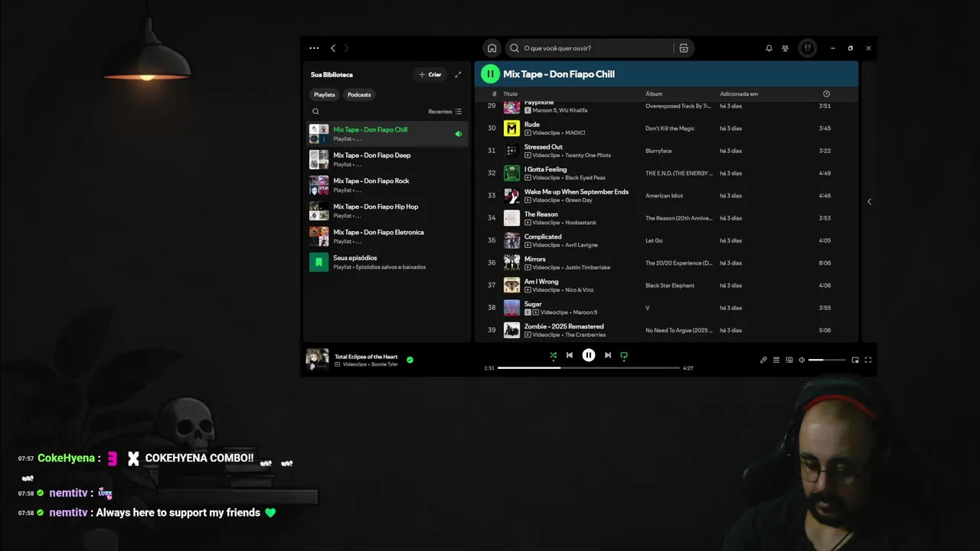Toggle shuffle in player controls

click(x=553, y=355)
